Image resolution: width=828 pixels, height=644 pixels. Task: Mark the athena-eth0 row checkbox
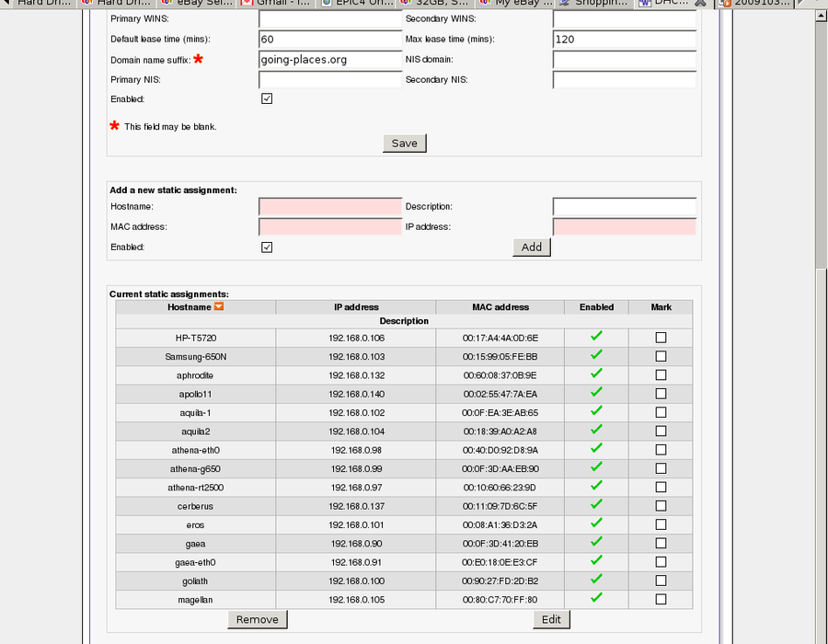point(661,450)
